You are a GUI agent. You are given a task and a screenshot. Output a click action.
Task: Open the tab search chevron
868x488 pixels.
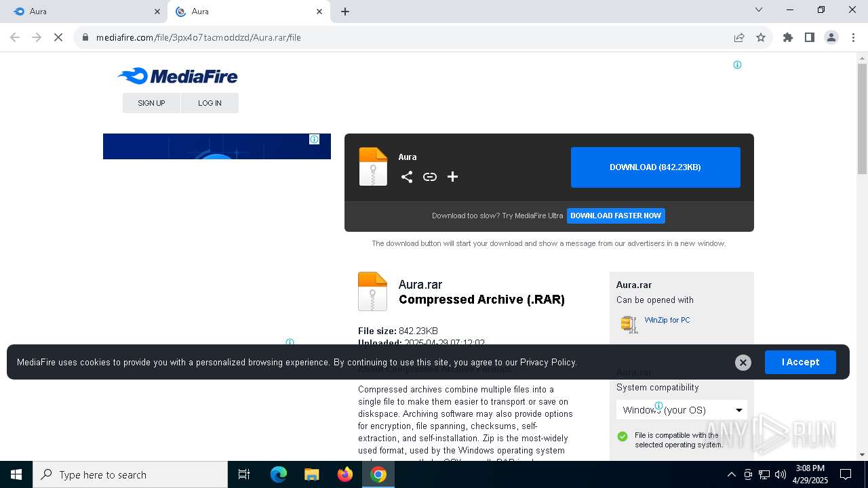pos(759,9)
